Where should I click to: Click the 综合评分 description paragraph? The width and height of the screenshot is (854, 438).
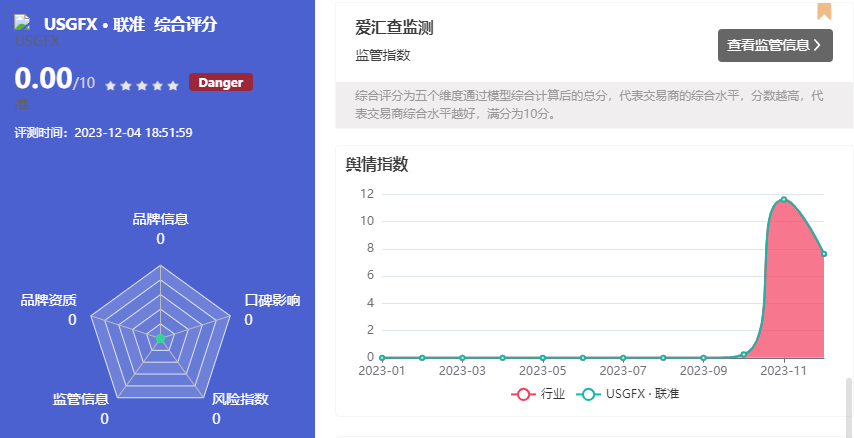589,105
